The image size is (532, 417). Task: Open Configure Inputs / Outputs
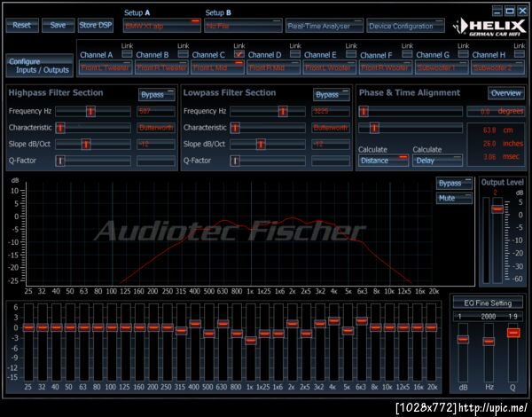(39, 66)
